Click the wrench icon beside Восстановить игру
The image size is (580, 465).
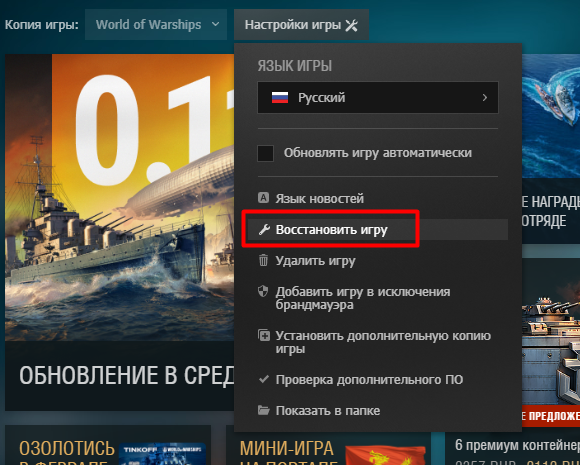click(x=264, y=230)
